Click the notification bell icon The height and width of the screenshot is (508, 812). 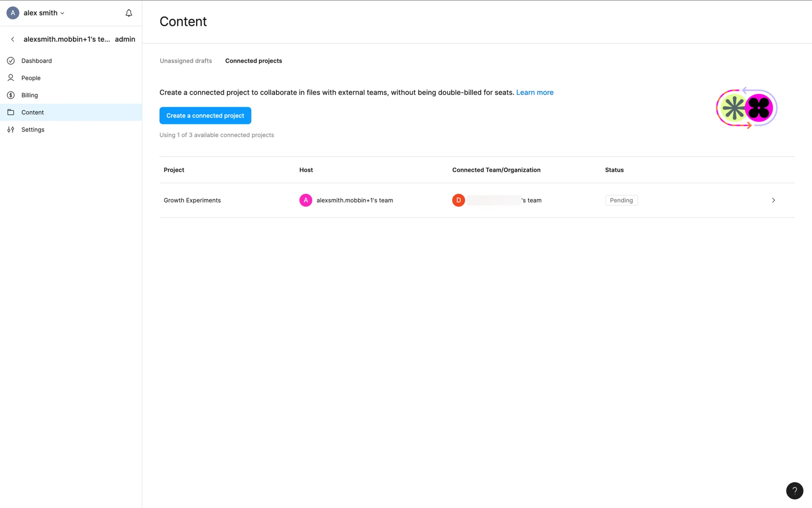pos(129,13)
